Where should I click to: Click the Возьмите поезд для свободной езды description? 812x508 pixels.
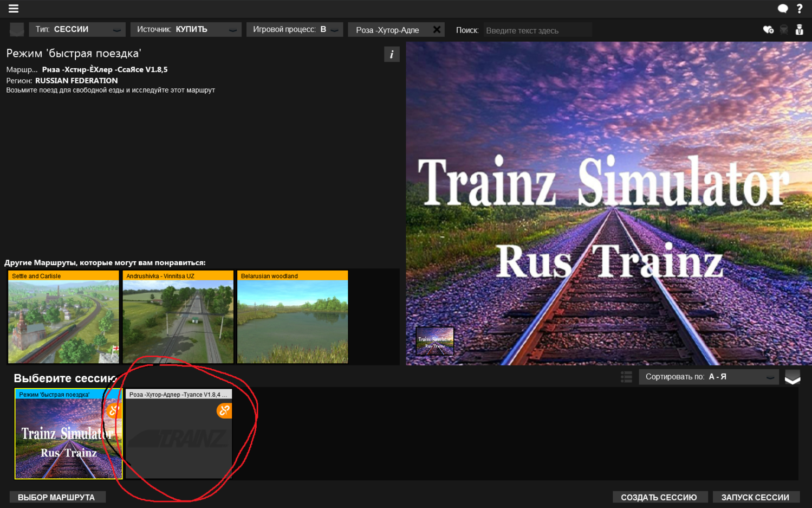[111, 90]
